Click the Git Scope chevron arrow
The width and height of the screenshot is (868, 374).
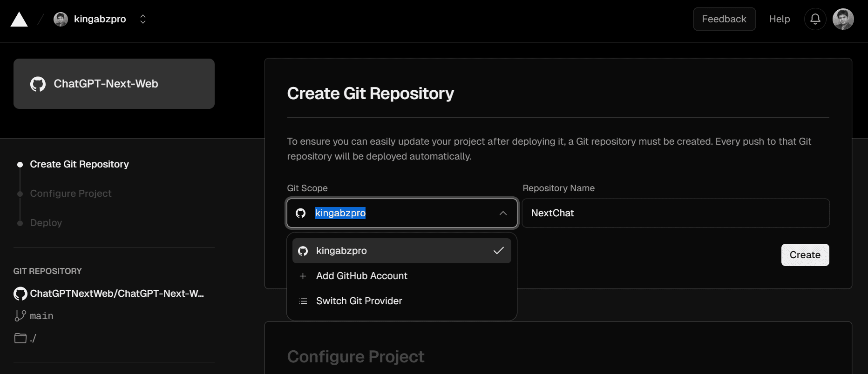[503, 213]
